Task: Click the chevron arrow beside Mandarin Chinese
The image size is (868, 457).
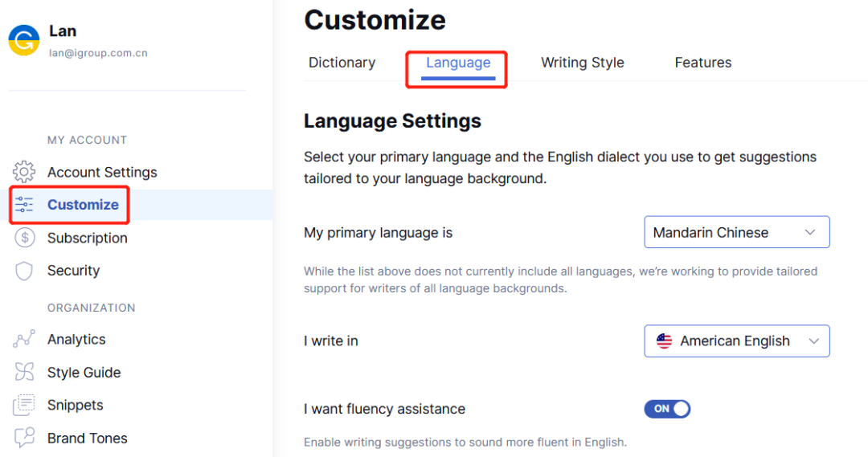Action: click(810, 232)
